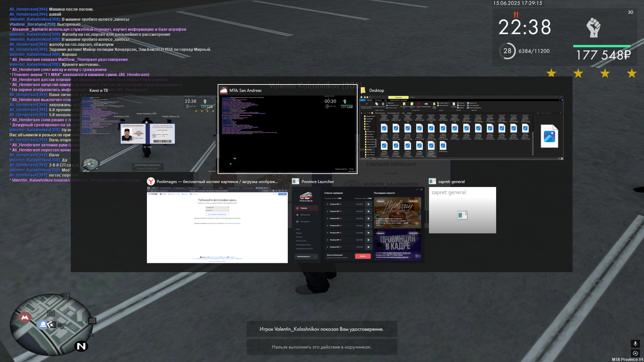Click the zapret: general title beside its icon
This screenshot has width=644, height=362.
pyautogui.click(x=451, y=182)
